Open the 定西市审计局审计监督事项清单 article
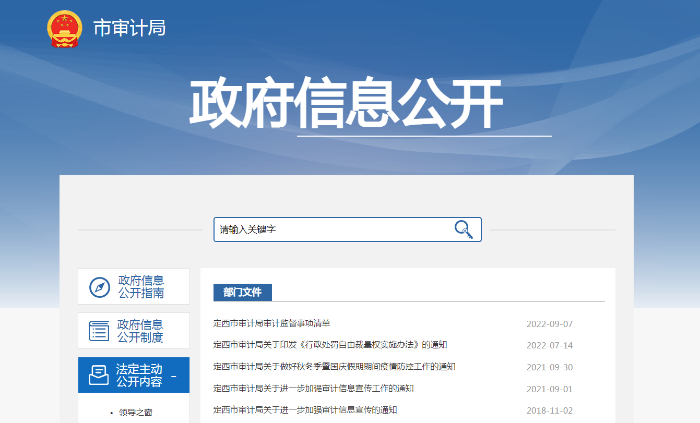This screenshot has width=700, height=423. pos(271,323)
